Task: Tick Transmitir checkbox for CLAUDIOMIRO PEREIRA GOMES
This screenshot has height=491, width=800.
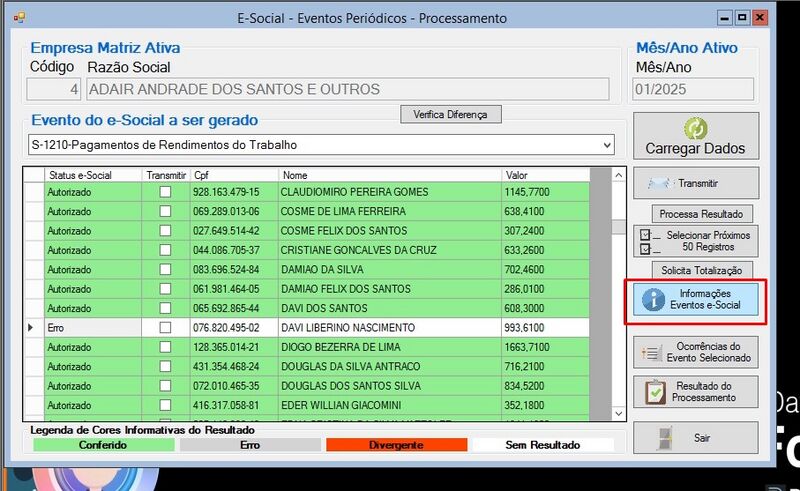Action: tap(165, 192)
